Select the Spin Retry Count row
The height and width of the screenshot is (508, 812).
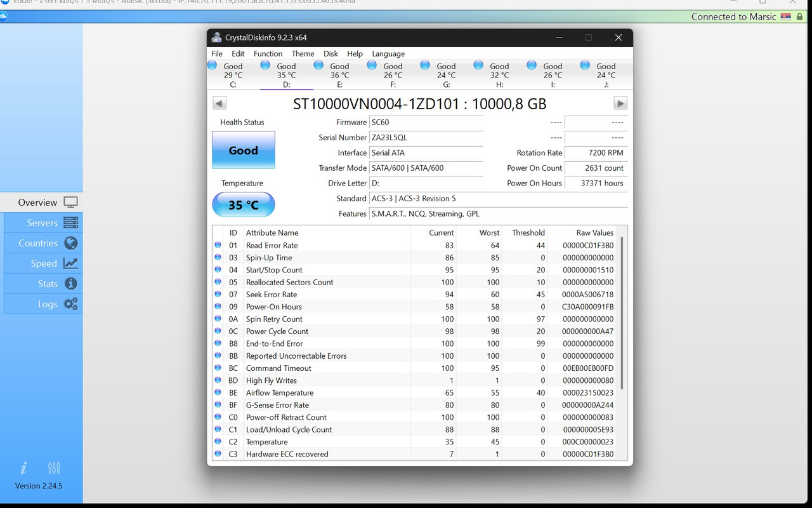pos(415,319)
